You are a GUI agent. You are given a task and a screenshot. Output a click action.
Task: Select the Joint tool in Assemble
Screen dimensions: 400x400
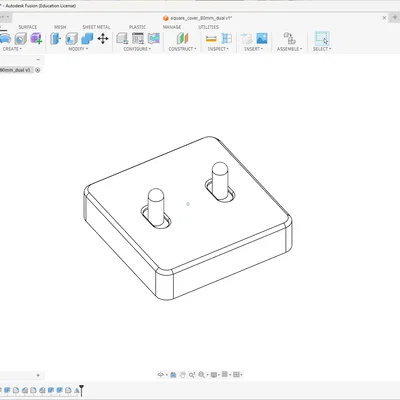tap(289, 38)
